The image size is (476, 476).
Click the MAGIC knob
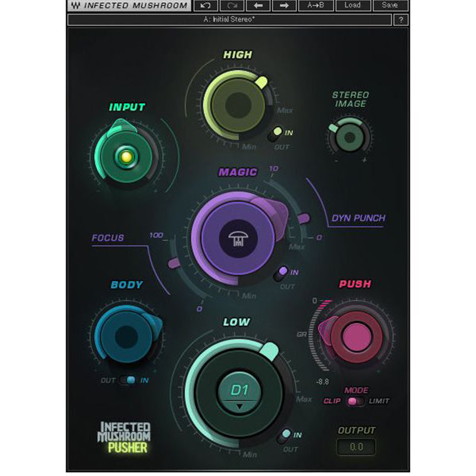coord(238,239)
